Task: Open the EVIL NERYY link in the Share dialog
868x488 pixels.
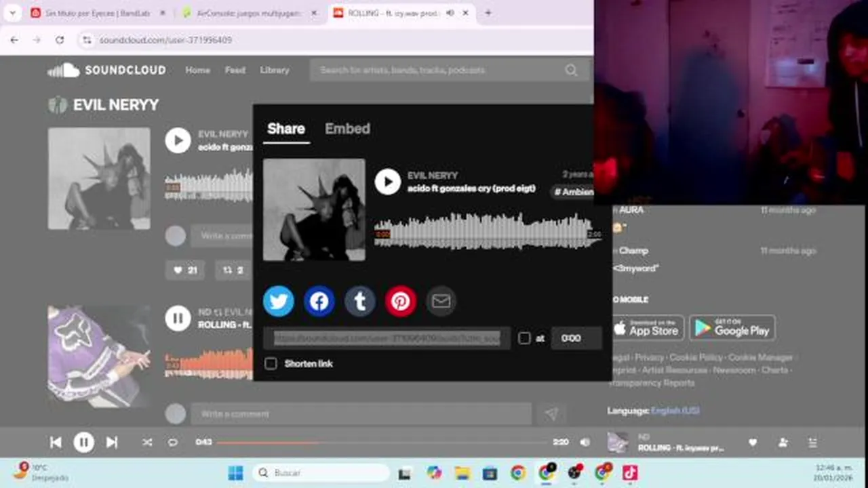Action: [x=433, y=176]
